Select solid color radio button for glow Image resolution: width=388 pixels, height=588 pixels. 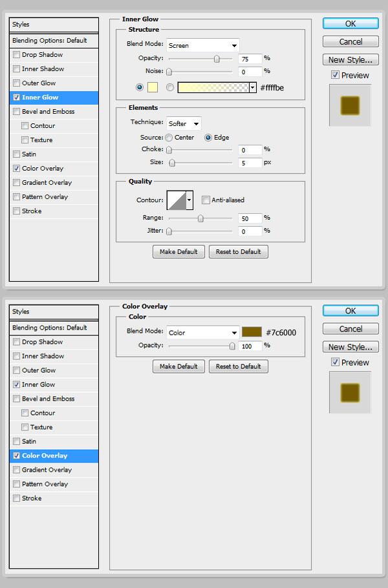click(140, 87)
